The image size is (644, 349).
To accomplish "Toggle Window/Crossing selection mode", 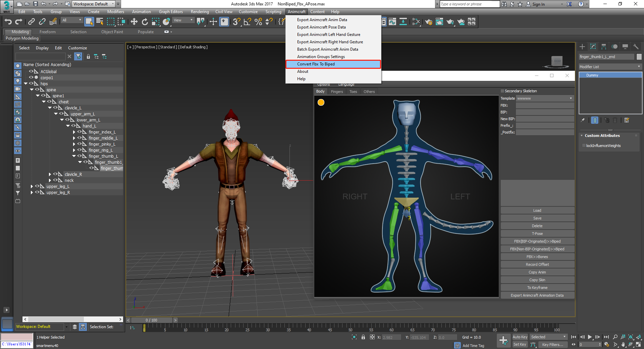I will 121,22.
